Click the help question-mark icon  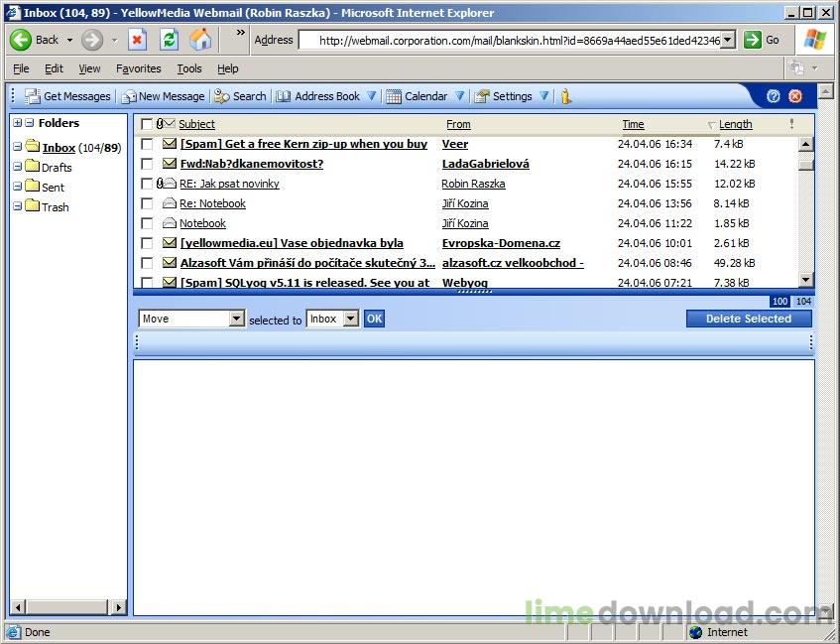(774, 95)
